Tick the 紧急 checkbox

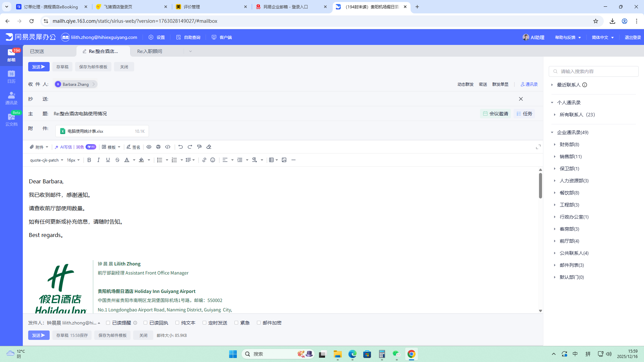[236, 323]
